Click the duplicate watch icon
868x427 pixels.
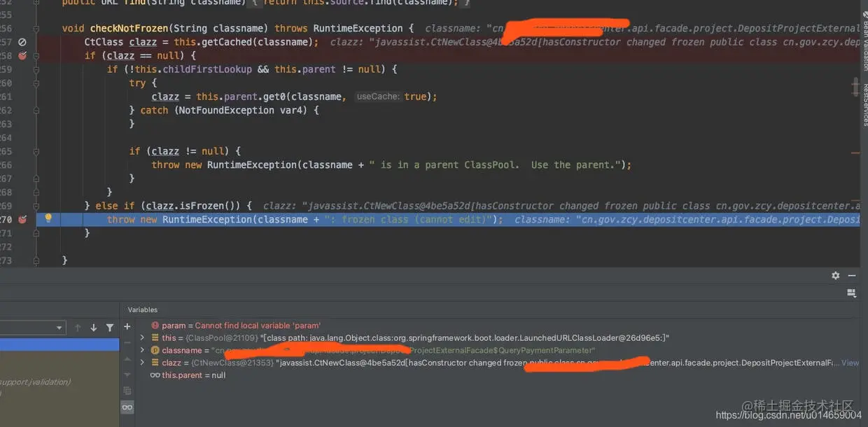[127, 391]
